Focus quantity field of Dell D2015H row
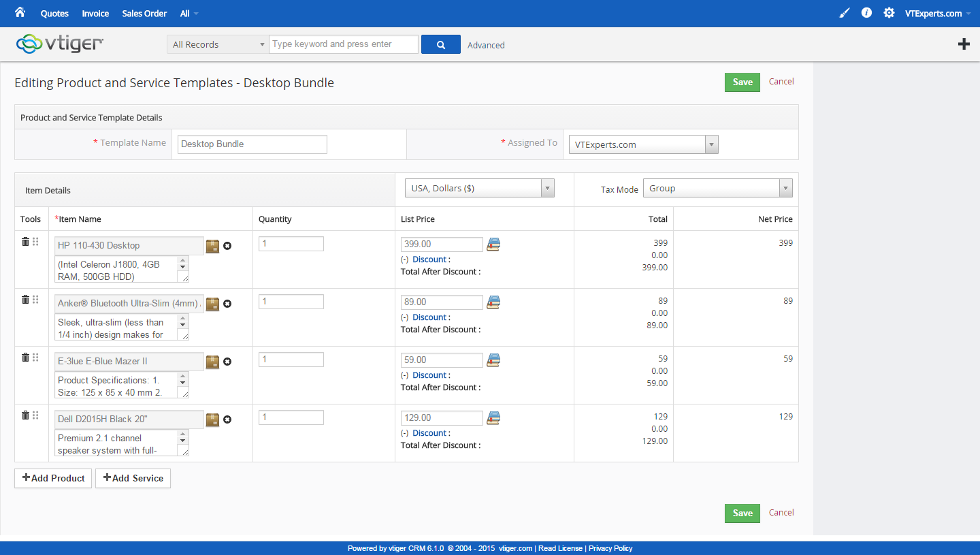Image resolution: width=980 pixels, height=555 pixels. coord(291,417)
